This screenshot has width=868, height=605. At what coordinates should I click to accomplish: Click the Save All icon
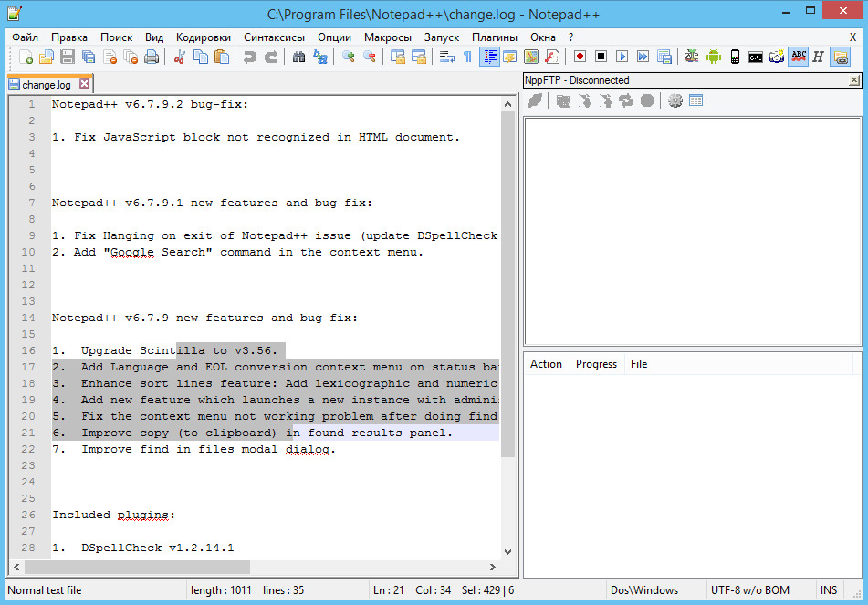[89, 57]
